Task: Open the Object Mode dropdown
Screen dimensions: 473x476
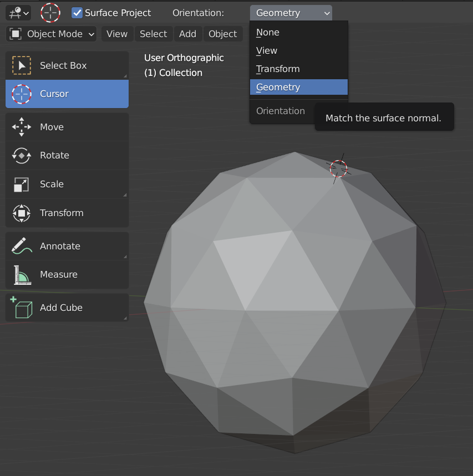Action: click(52, 34)
